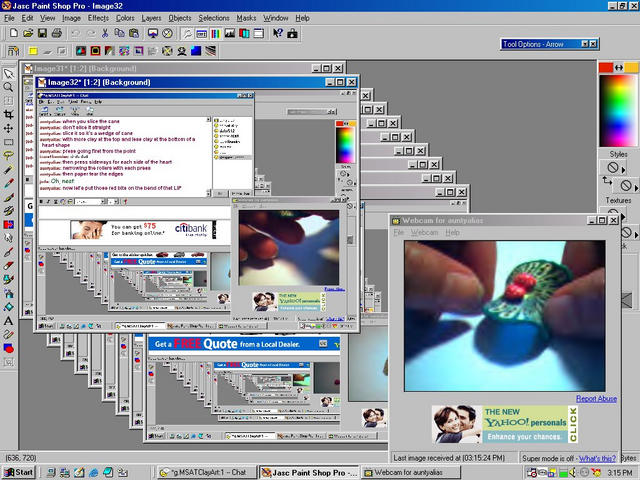Select the Paint Brush tool

(9, 197)
